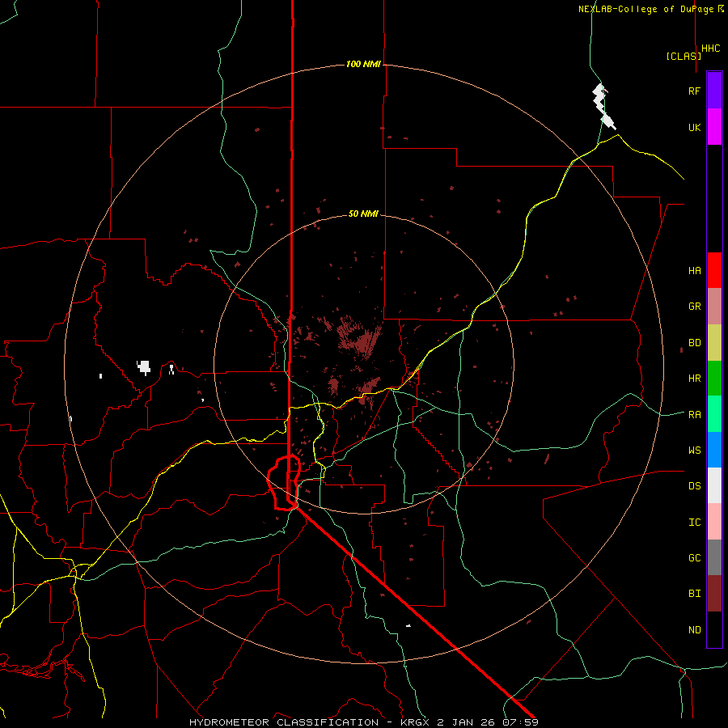Click the IC legend label

point(694,522)
